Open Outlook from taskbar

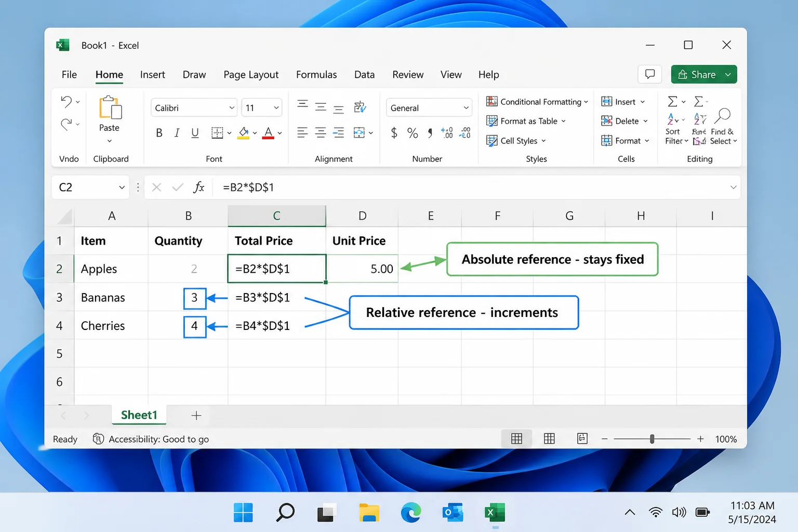(453, 513)
